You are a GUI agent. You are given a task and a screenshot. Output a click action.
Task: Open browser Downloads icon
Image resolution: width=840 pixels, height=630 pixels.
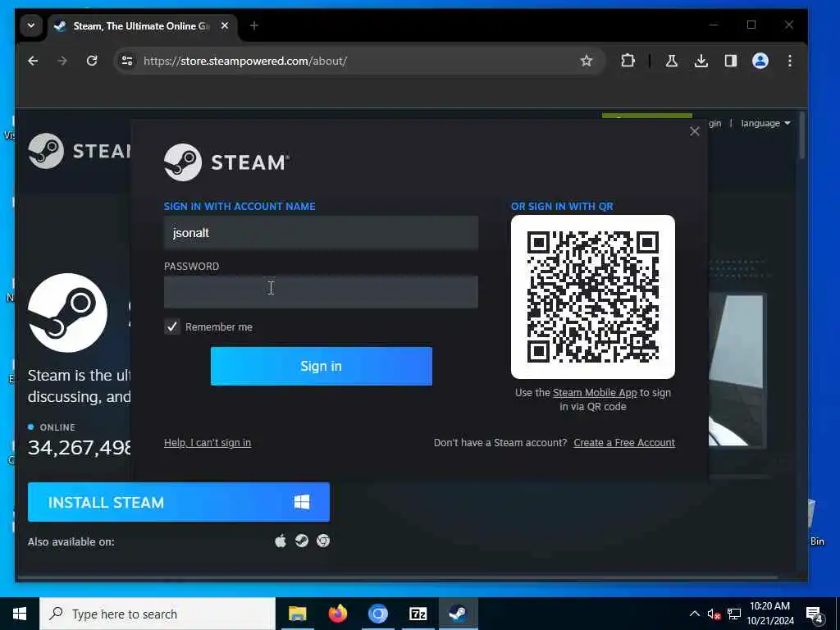(x=701, y=61)
